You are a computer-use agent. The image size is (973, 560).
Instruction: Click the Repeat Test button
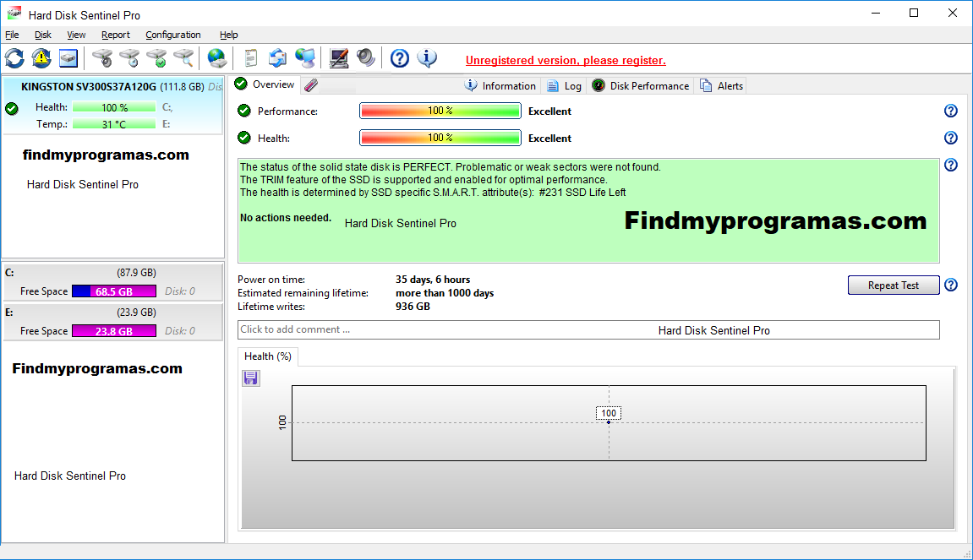tap(894, 285)
